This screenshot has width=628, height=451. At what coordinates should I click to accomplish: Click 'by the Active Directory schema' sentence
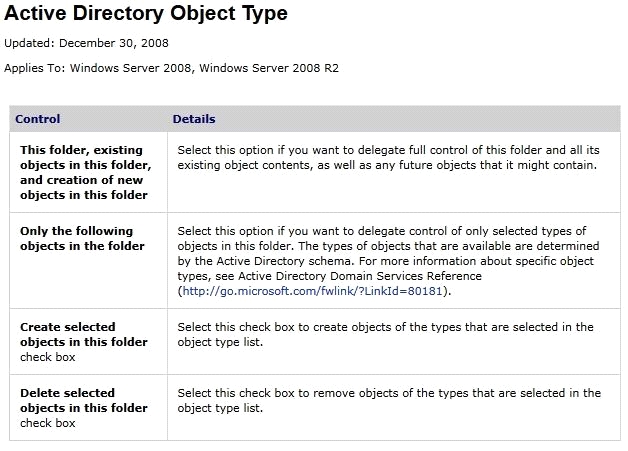point(265,261)
